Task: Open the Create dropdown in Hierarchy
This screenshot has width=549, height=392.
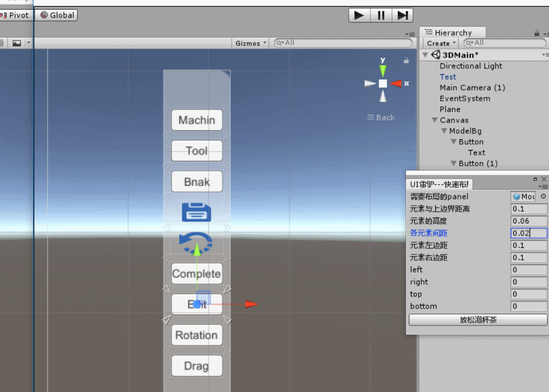Action: 441,43
